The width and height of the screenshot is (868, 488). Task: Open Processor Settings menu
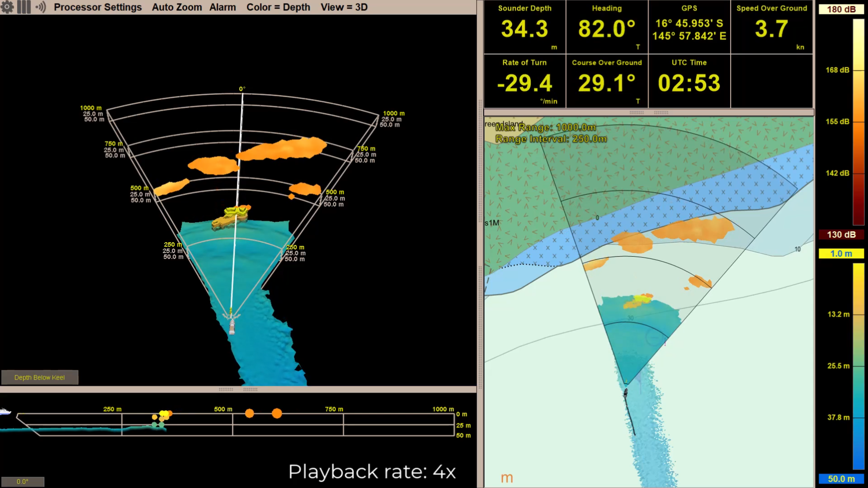tap(98, 7)
